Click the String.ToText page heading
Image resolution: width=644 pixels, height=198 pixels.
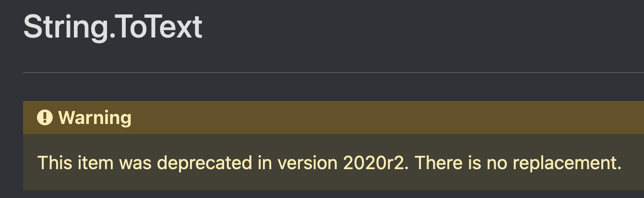[113, 27]
